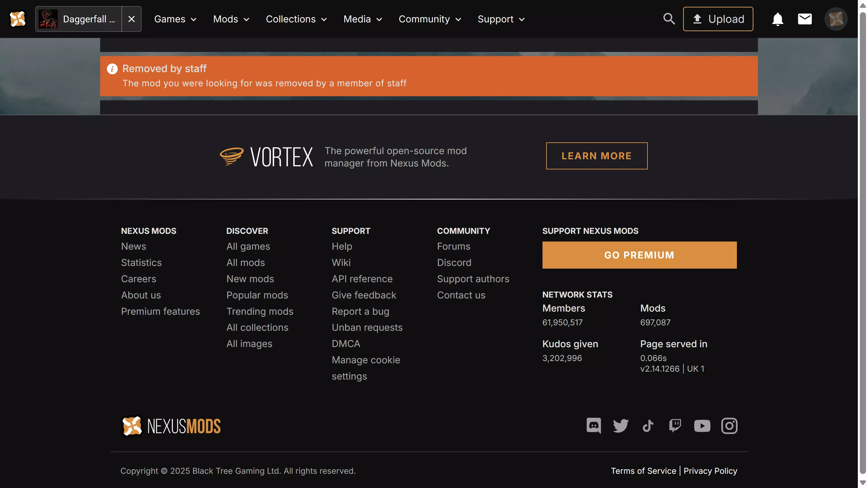The width and height of the screenshot is (868, 488).
Task: Click the Nexus Mods logo in header
Action: (x=18, y=19)
